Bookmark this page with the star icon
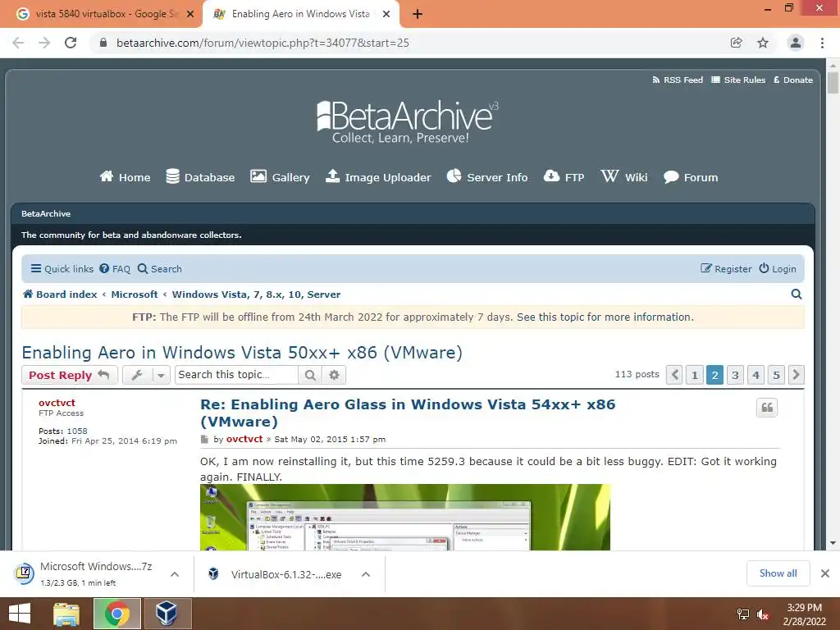This screenshot has height=630, width=840. (x=763, y=43)
